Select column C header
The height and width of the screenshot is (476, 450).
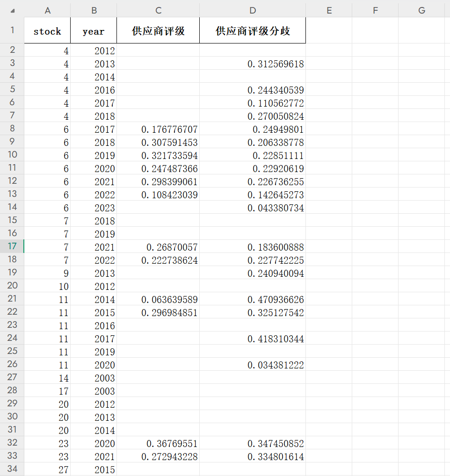point(158,10)
